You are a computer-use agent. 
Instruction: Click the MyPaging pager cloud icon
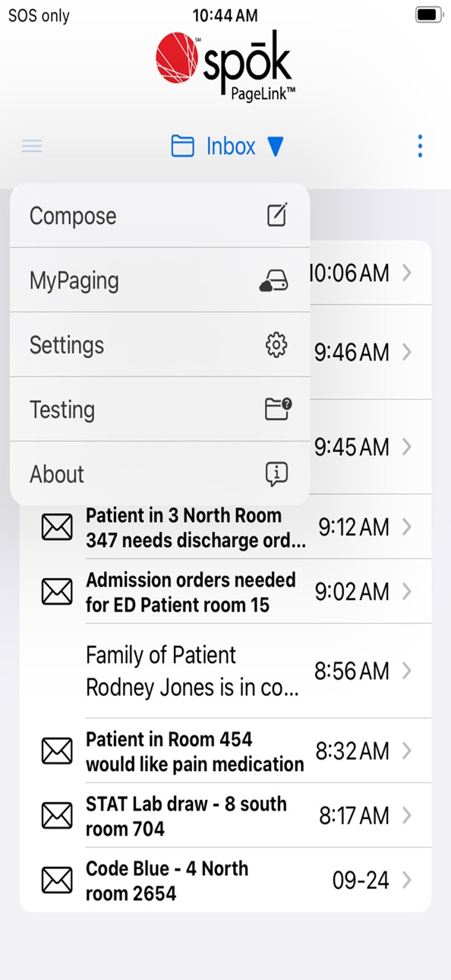click(x=273, y=280)
